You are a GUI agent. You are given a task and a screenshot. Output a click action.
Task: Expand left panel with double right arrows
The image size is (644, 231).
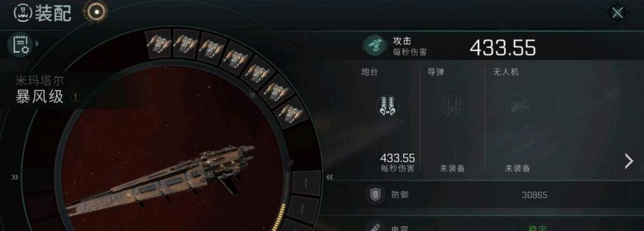tap(15, 177)
